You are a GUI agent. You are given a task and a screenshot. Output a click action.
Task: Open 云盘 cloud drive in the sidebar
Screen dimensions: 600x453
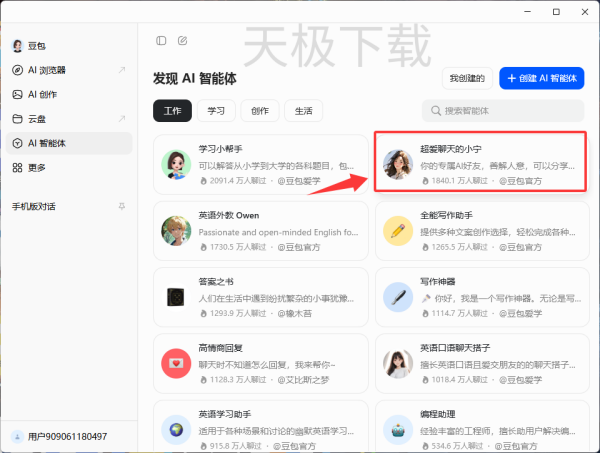click(36, 119)
